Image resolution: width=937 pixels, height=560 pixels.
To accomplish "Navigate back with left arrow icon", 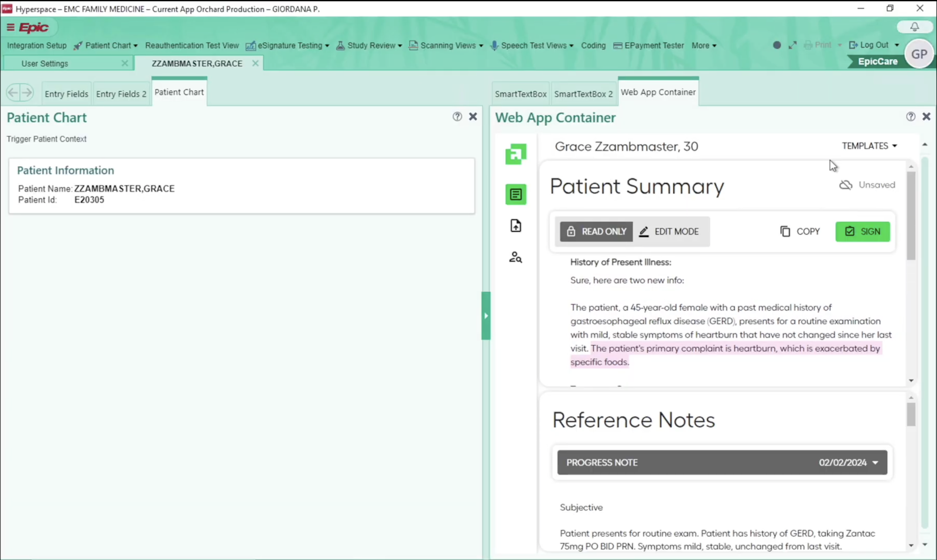I will (13, 92).
